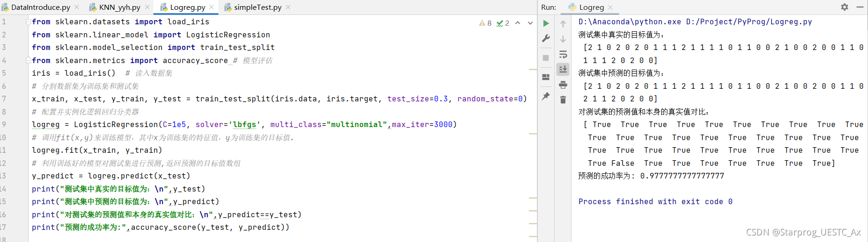Open Run panel gear settings
This screenshot has height=242, width=868.
point(845,7)
